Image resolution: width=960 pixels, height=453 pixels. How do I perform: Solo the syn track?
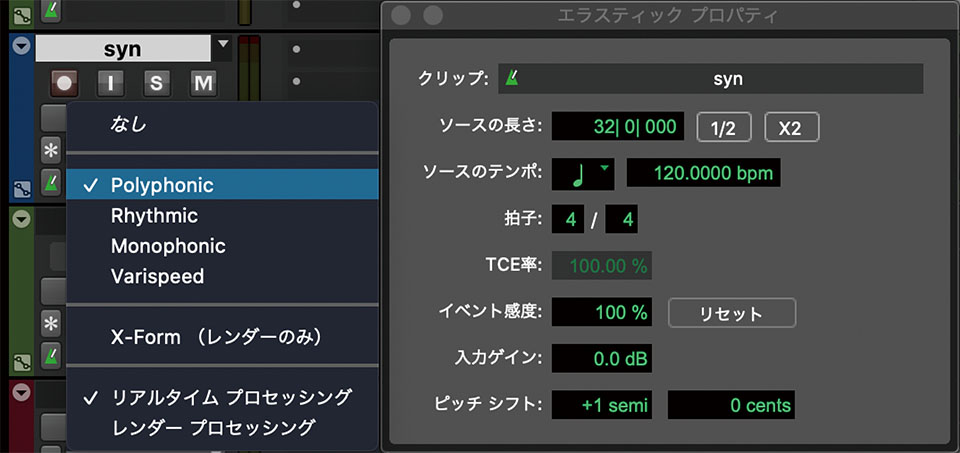point(157,83)
